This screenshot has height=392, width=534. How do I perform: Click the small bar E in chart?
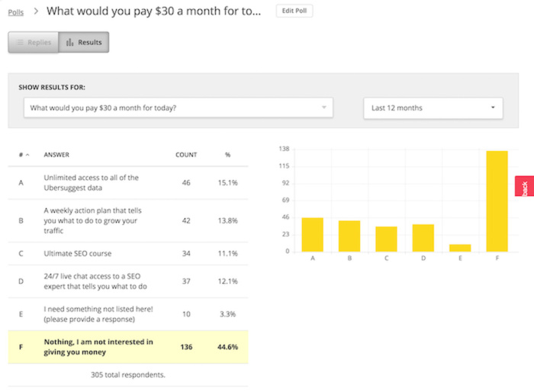point(460,247)
